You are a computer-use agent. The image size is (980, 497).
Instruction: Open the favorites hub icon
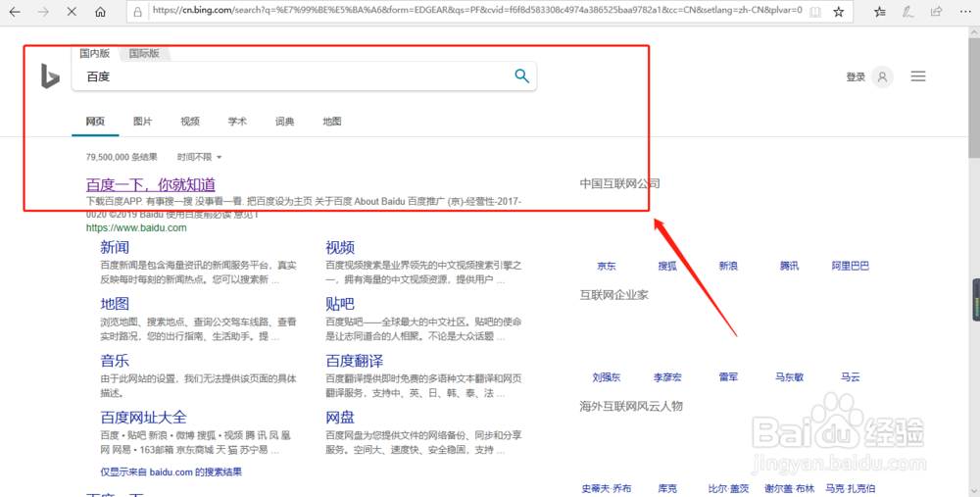pyautogui.click(x=879, y=11)
